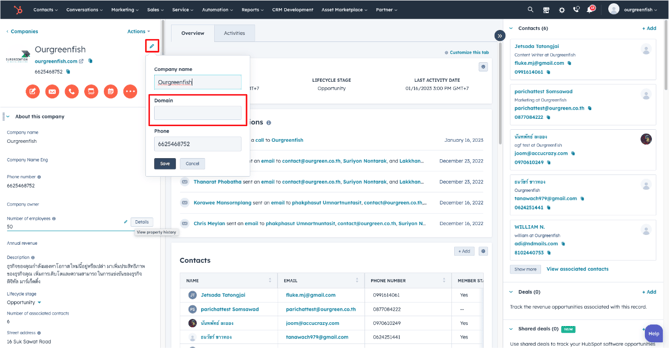Open the Conversations menu

tap(84, 10)
